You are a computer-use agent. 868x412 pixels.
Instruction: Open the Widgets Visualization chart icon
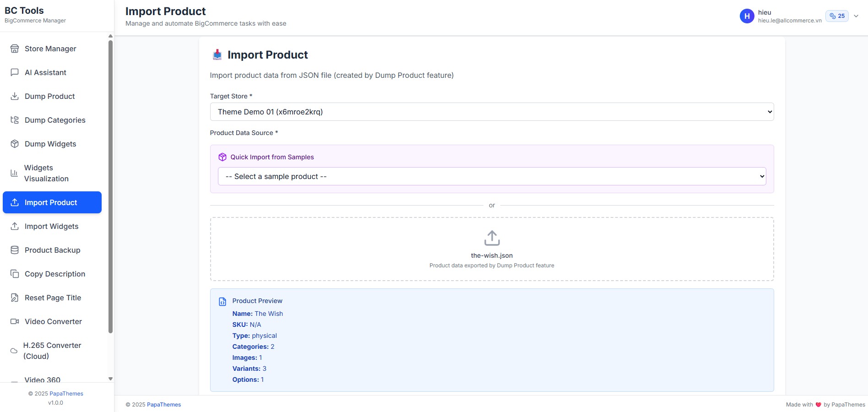tap(14, 173)
